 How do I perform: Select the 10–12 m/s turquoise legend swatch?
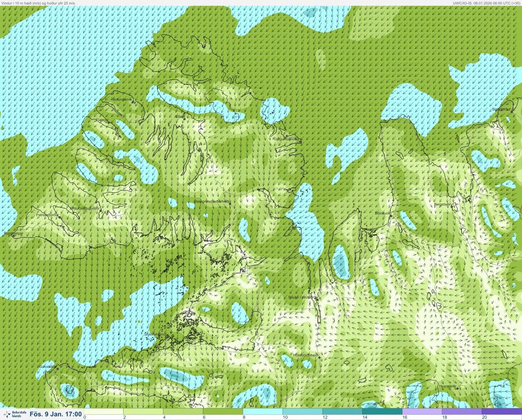[x=303, y=411]
